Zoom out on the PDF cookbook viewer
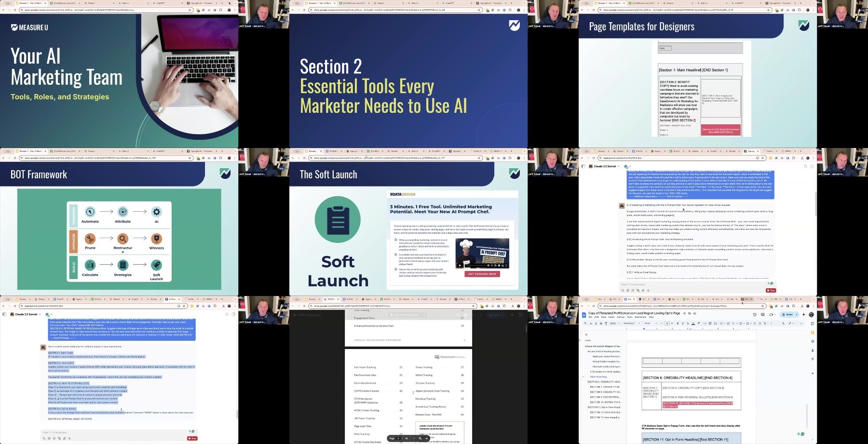Viewport: 868px width, 444px height. 414,438
